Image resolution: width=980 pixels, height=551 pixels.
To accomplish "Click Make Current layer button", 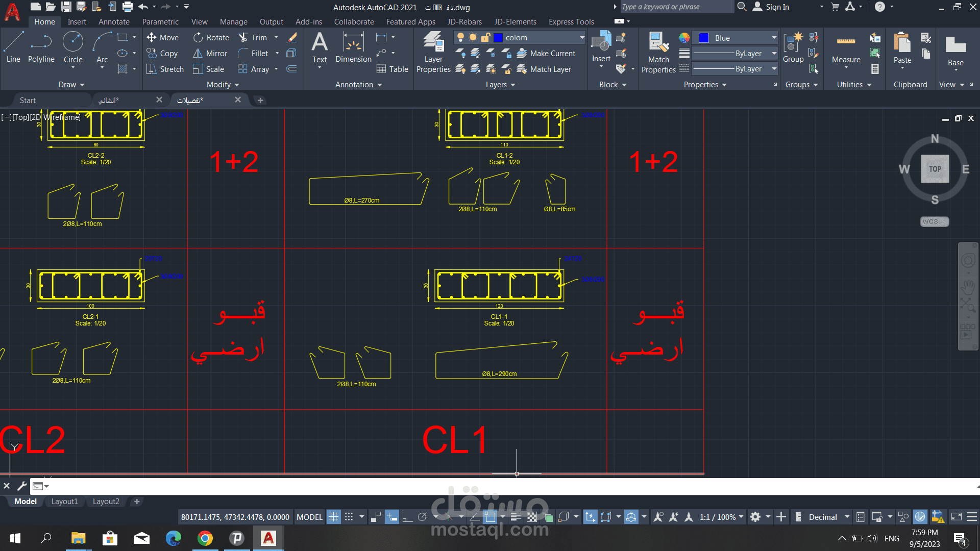I will (x=546, y=53).
